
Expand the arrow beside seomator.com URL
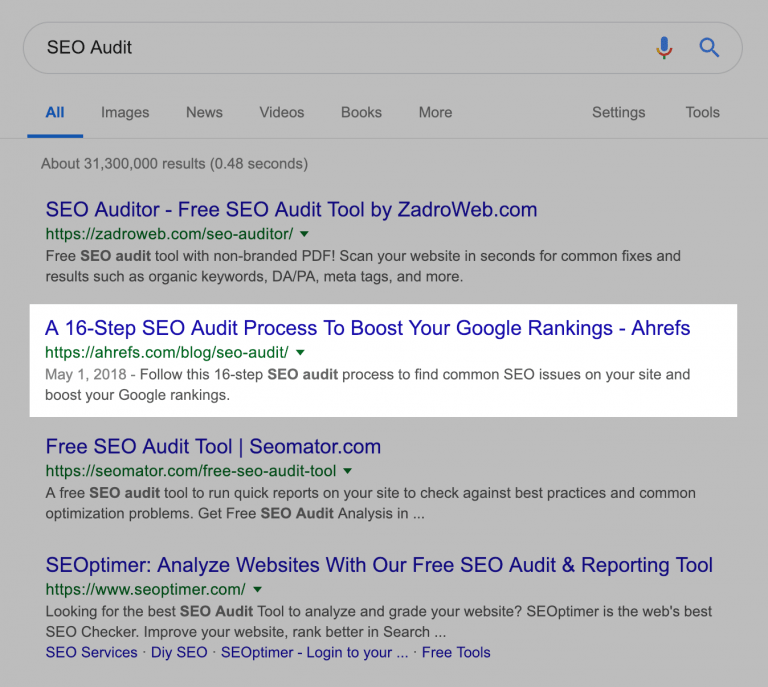point(348,471)
